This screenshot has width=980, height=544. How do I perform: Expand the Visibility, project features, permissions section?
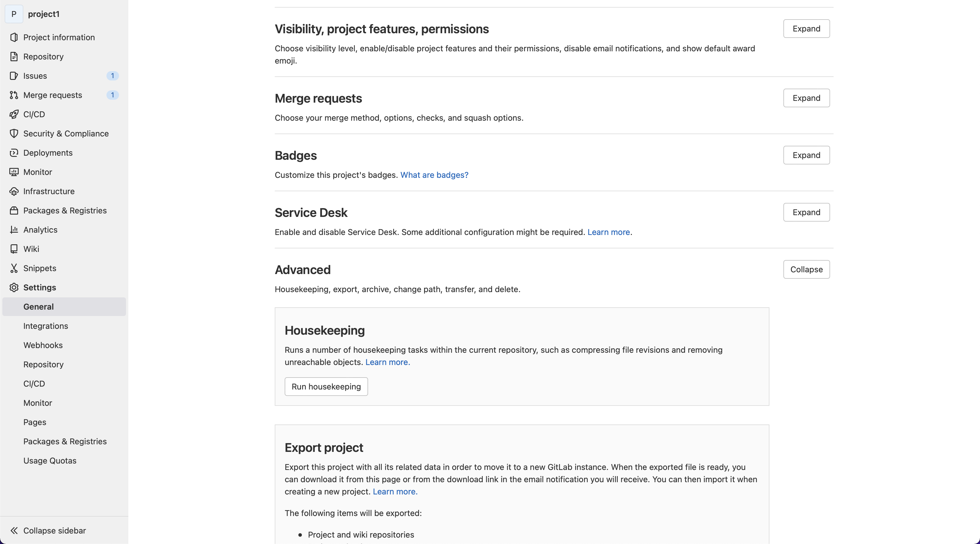[806, 29]
